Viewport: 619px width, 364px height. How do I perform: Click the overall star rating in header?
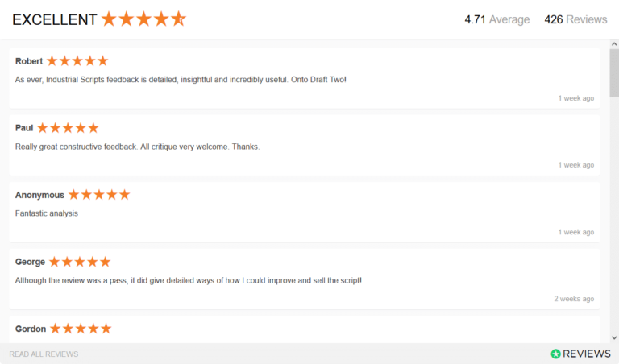point(143,19)
